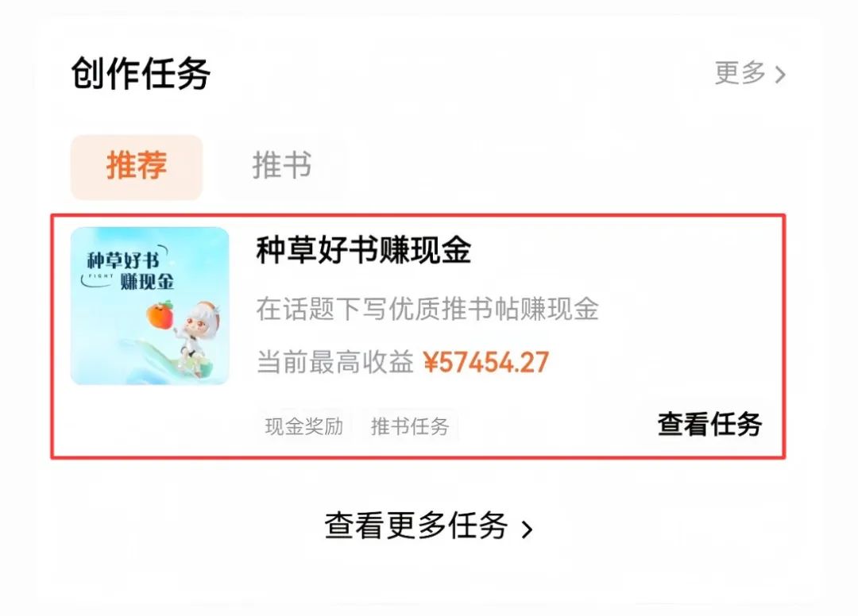Click the ¥57454.27 earnings amount

pos(486,363)
